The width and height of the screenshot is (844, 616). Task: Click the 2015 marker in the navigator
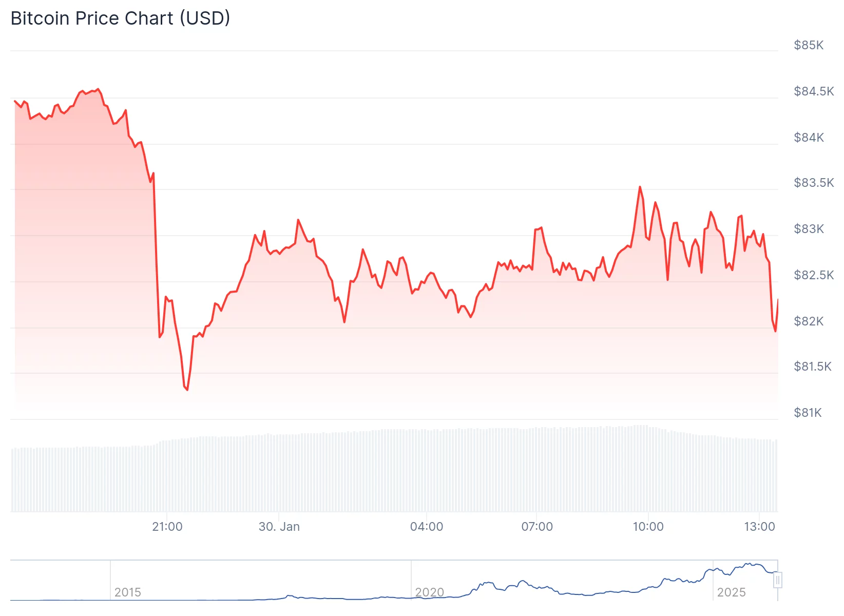click(x=127, y=592)
